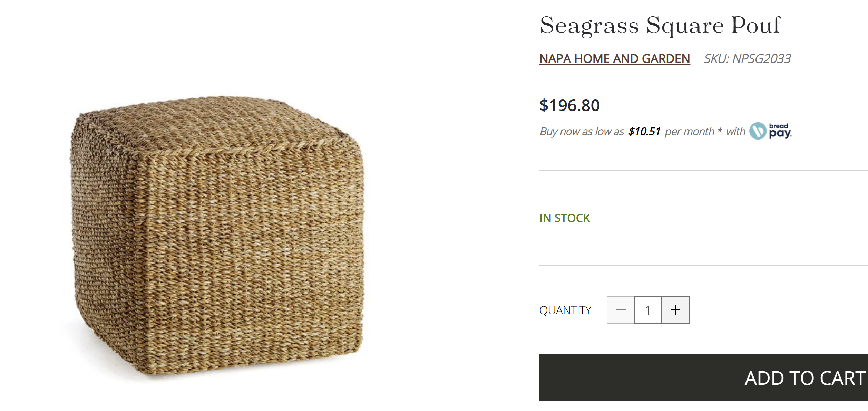
Task: Click the $10.51 monthly payment amount
Action: point(644,132)
